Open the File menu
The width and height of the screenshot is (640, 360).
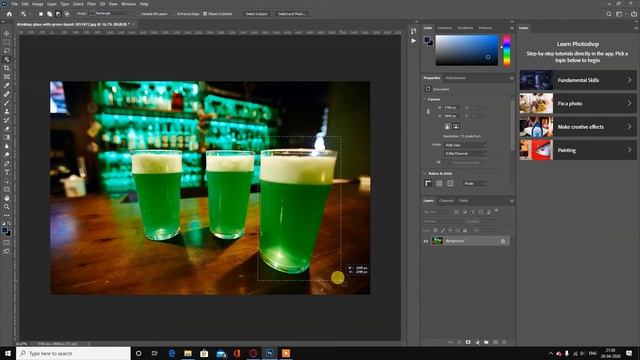[x=14, y=4]
